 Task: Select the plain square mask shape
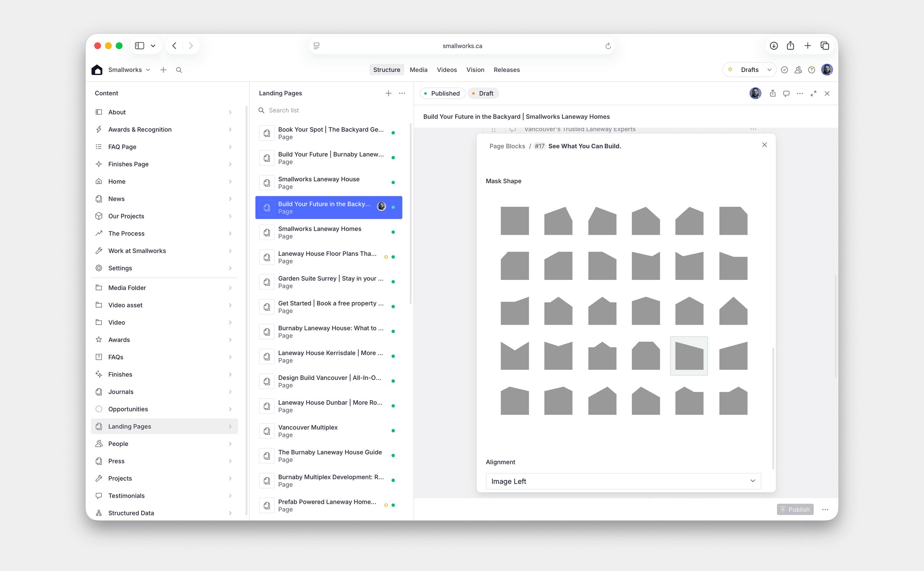515,221
